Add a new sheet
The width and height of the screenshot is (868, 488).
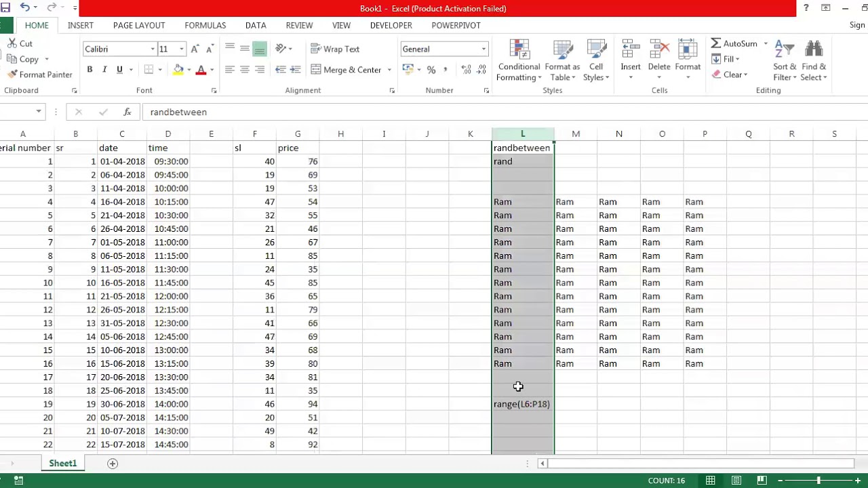(113, 464)
